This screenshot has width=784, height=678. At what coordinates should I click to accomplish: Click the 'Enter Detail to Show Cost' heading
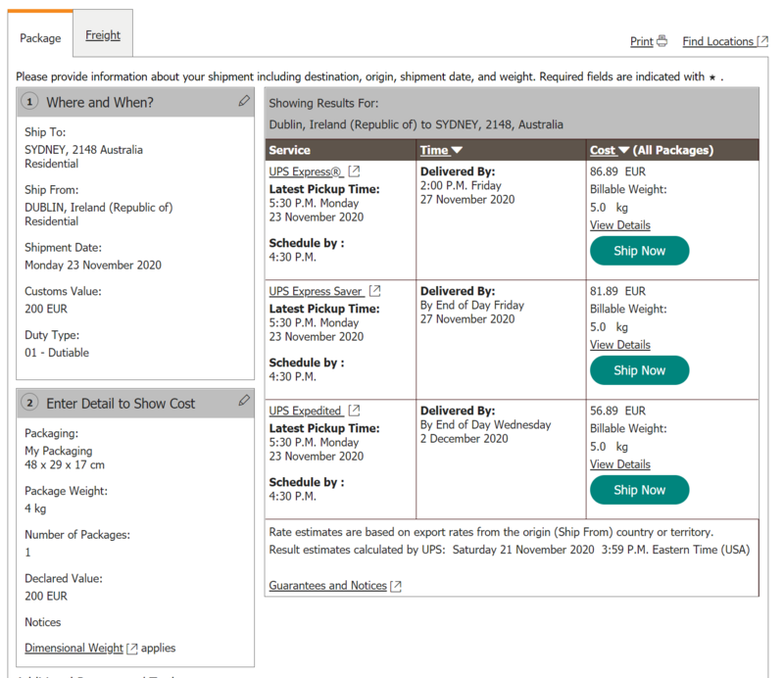(x=121, y=403)
